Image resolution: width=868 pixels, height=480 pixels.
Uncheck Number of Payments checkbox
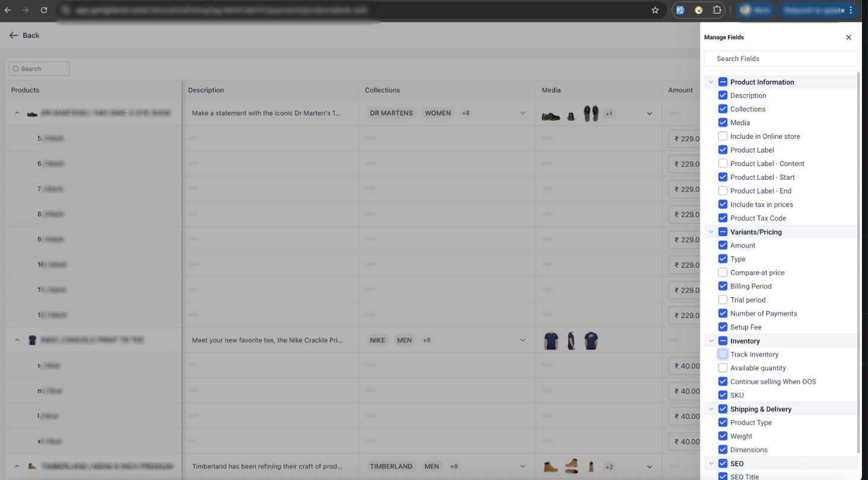tap(723, 314)
